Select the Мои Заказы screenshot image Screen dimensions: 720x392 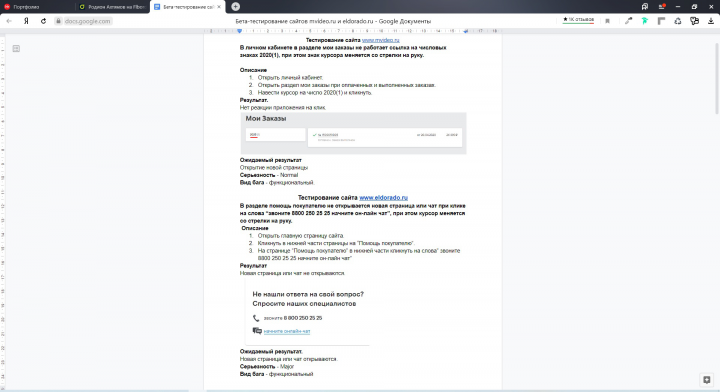[x=354, y=133]
